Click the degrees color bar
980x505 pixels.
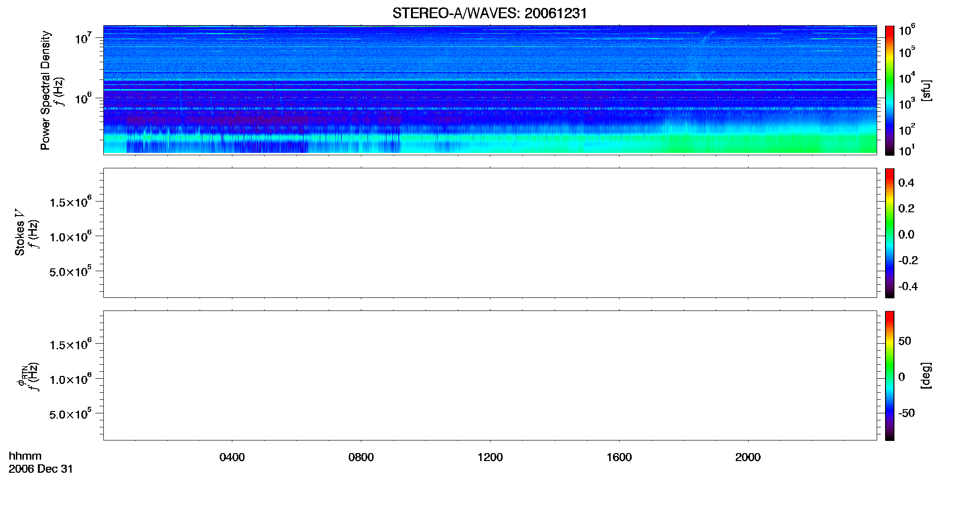pyautogui.click(x=889, y=375)
